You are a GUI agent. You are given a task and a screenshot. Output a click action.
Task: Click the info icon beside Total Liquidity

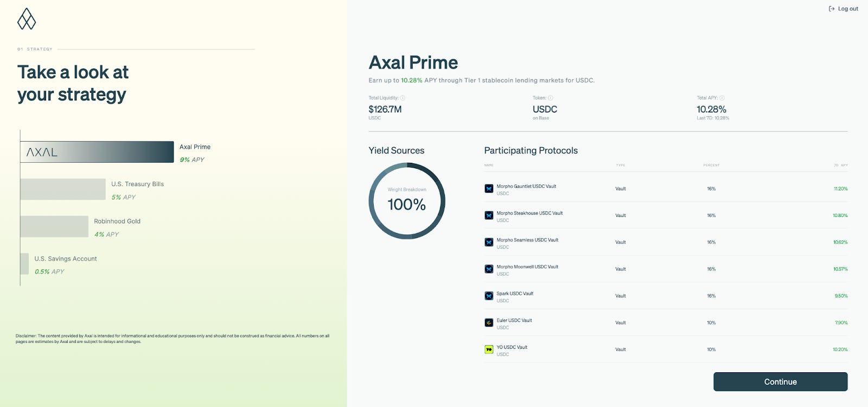403,98
